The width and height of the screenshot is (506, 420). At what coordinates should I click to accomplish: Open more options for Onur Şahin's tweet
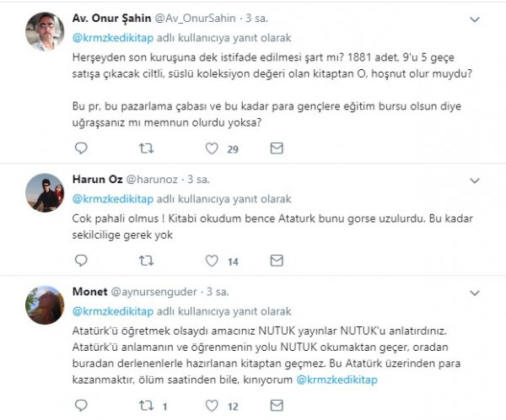(x=475, y=17)
